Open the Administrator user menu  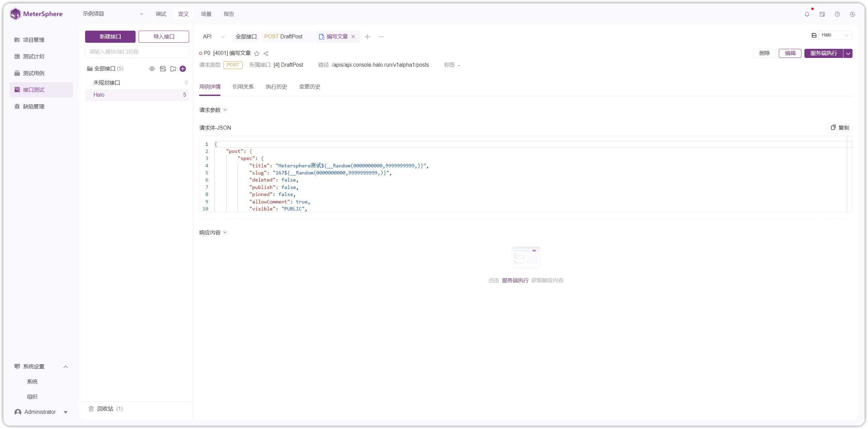pyautogui.click(x=41, y=412)
